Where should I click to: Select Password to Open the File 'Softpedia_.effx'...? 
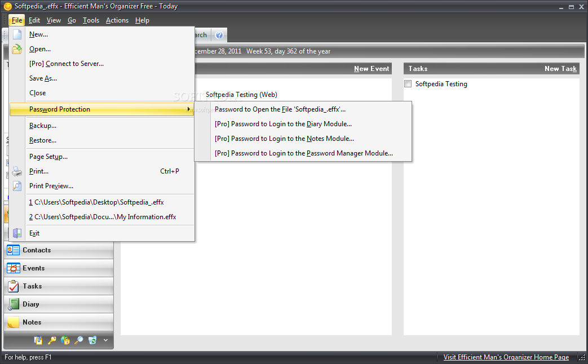303,109
